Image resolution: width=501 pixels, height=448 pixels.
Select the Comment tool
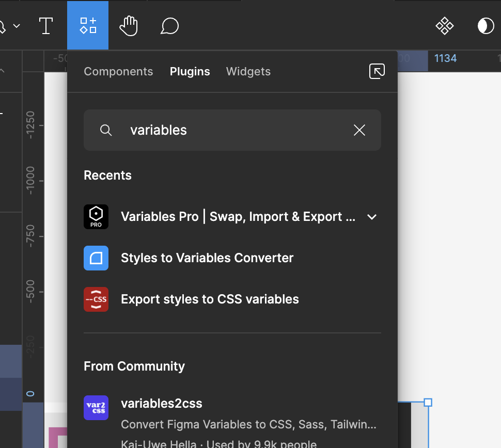(169, 26)
